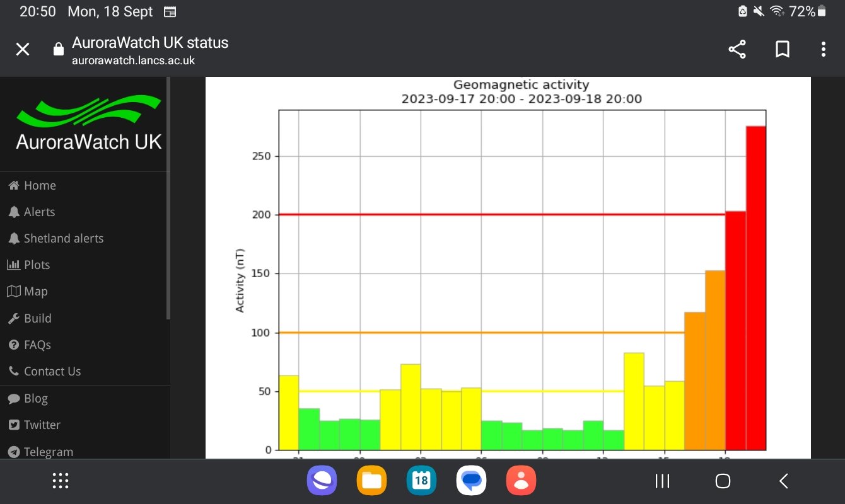The width and height of the screenshot is (845, 504).
Task: Share the AuroraWatch page
Action: (x=737, y=49)
